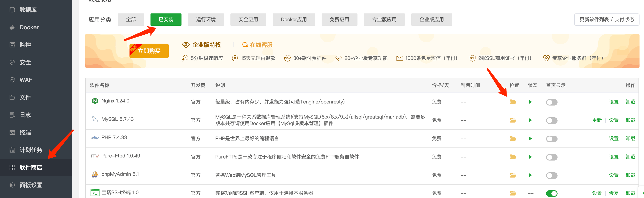Open 文件 in the sidebar
The height and width of the screenshot is (198, 644).
(36, 97)
